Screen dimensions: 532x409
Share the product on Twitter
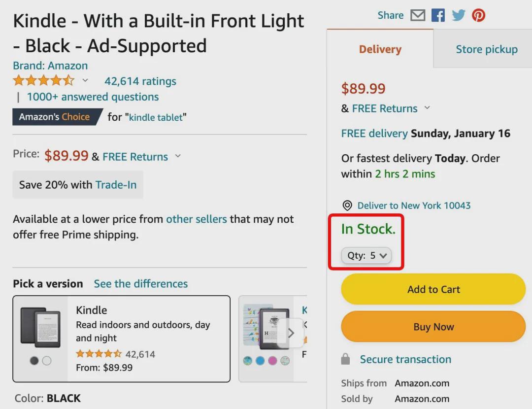tap(458, 15)
